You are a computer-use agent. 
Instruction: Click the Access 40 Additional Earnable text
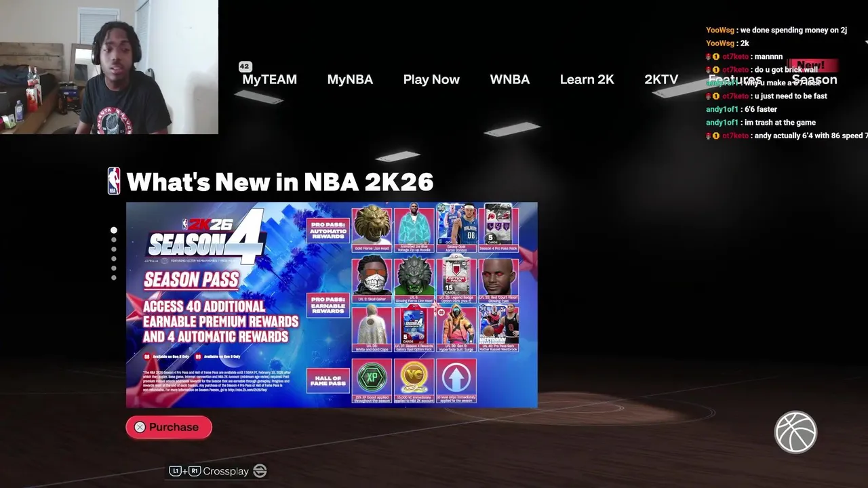coord(220,321)
